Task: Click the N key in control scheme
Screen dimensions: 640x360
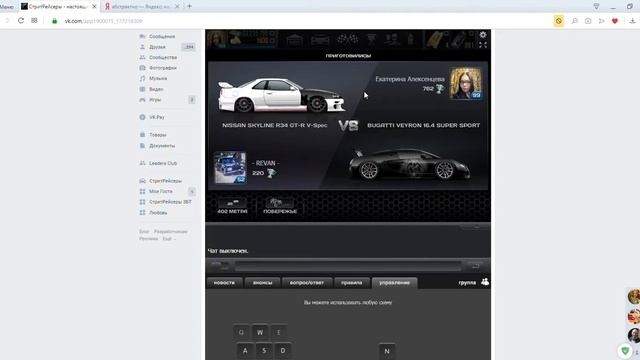Action: tap(387, 351)
